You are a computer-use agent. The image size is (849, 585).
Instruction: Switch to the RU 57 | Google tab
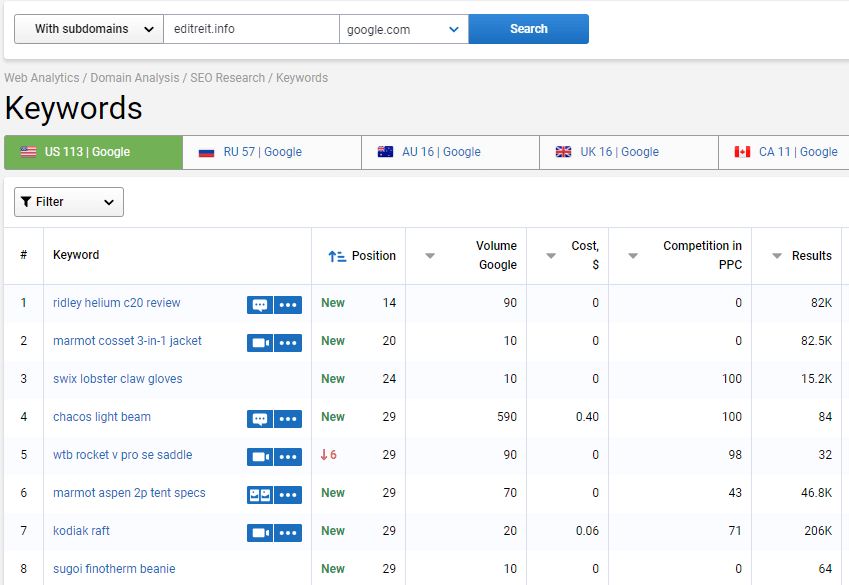click(272, 152)
